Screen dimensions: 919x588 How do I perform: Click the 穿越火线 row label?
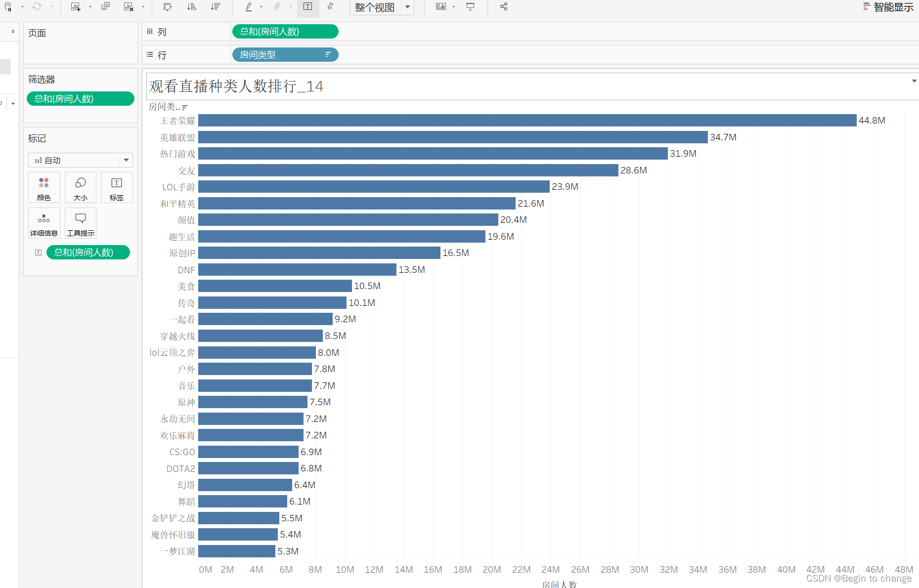click(177, 336)
